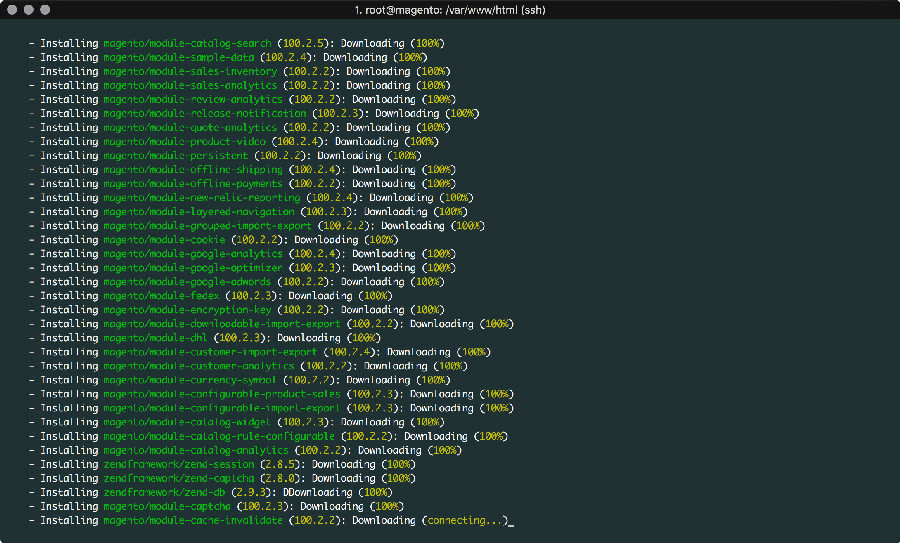
Task: Click the red close window button
Action: [11, 10]
